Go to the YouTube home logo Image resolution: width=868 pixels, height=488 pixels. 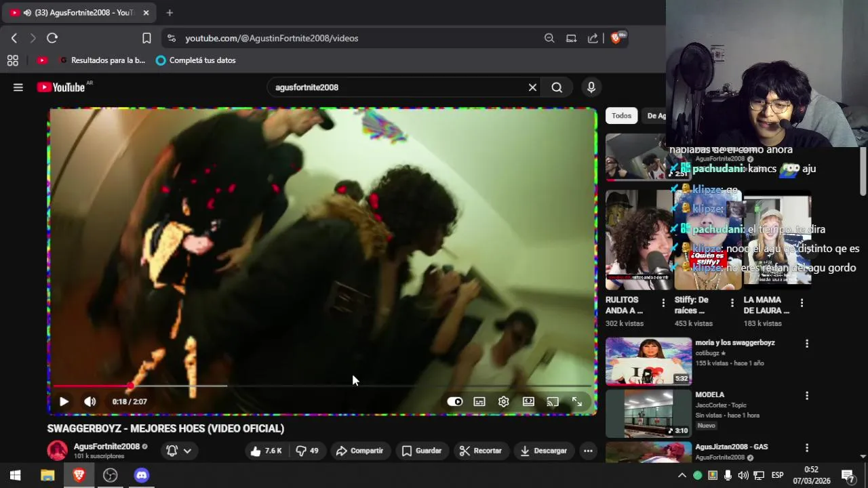pyautogui.click(x=61, y=87)
